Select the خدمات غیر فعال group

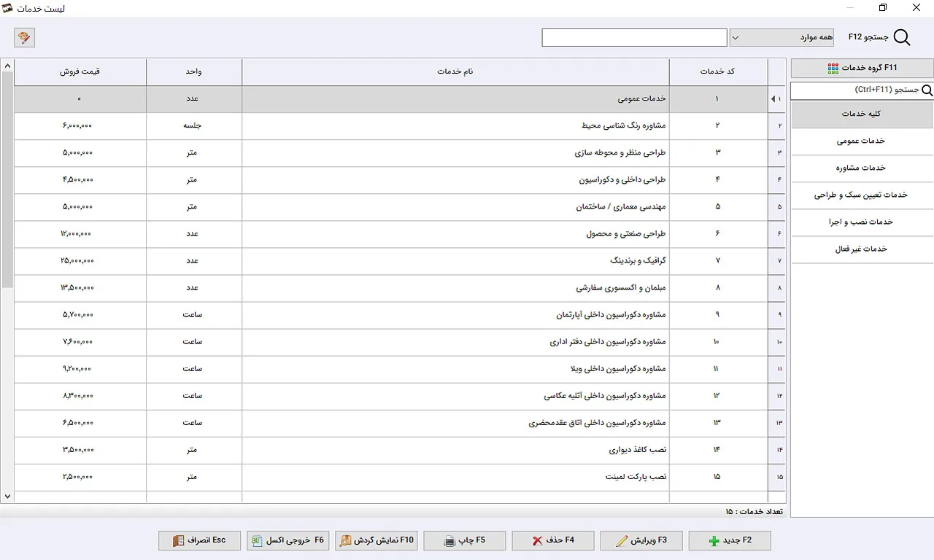862,249
